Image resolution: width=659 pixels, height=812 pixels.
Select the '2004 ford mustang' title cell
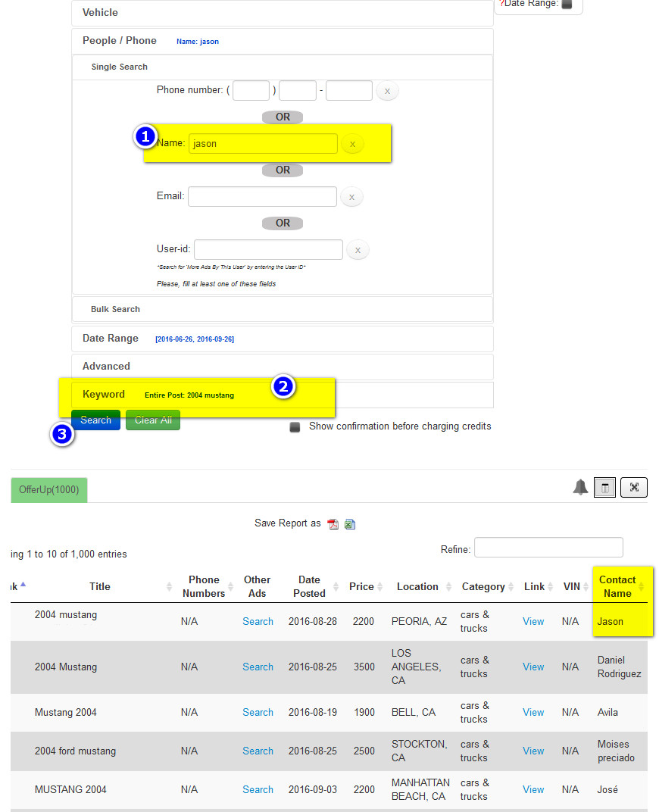point(75,751)
